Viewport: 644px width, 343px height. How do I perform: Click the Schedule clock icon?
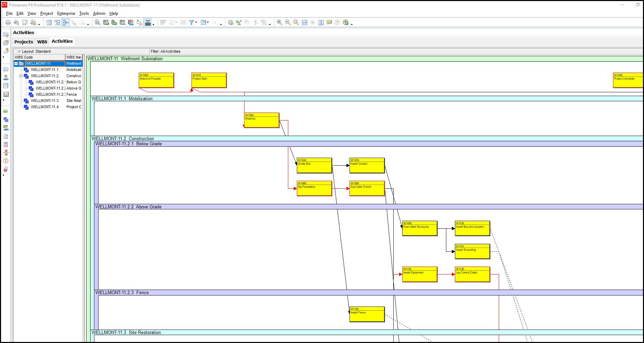[230, 22]
